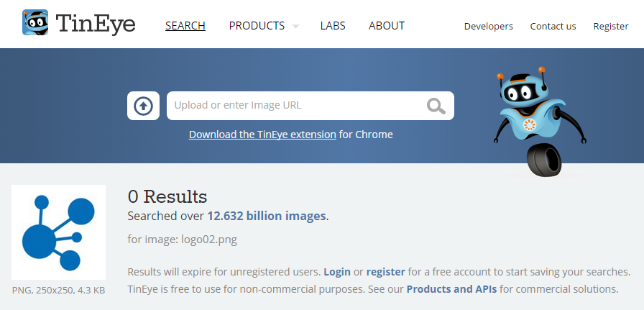Image resolution: width=644 pixels, height=310 pixels.
Task: Open the SEARCH navigation tab
Action: [185, 26]
